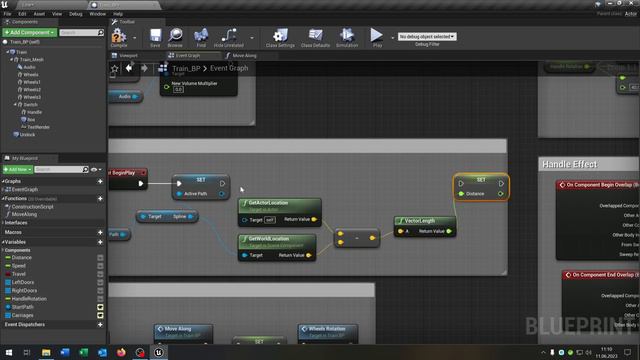
Task: Expand the Interfaces section
Action: click(3, 223)
